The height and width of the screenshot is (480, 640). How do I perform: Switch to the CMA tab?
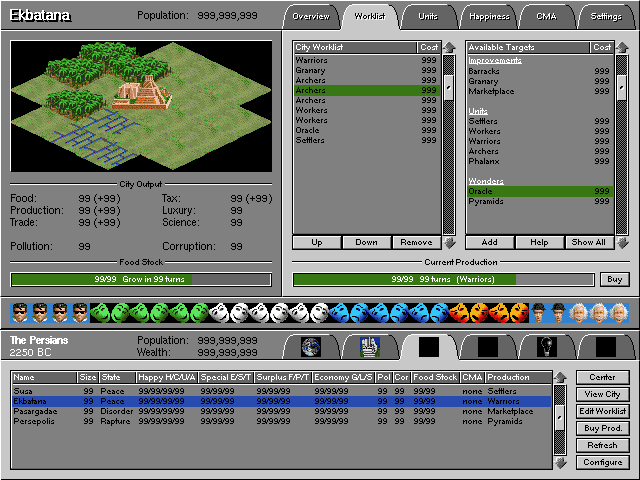tap(547, 17)
